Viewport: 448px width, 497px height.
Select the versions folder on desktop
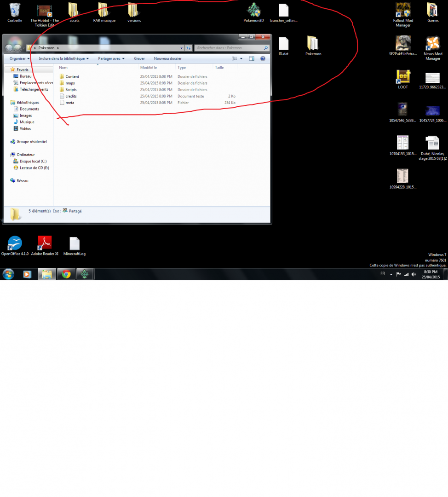pyautogui.click(x=134, y=13)
